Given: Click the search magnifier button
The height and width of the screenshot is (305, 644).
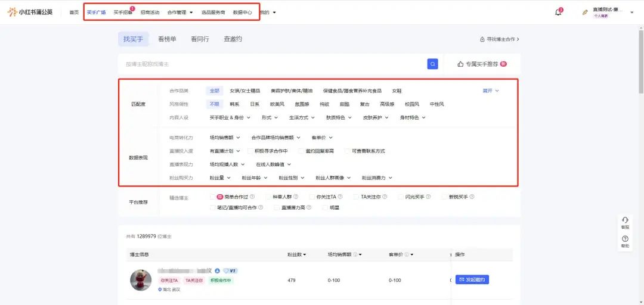Looking at the screenshot, I should (x=432, y=64).
